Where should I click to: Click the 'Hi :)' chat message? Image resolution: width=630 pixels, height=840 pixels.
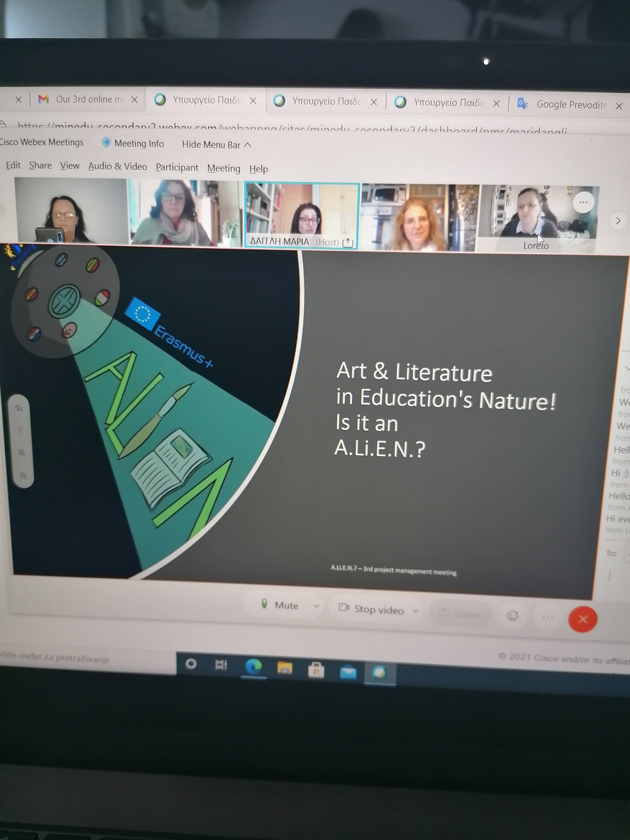pyautogui.click(x=619, y=473)
